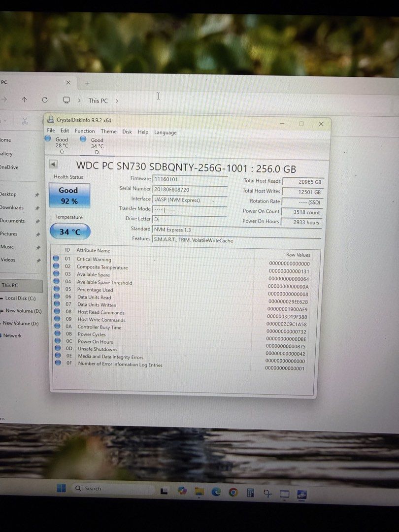399x532 pixels.
Task: Select the Host Write Commands row
Action: [181, 321]
